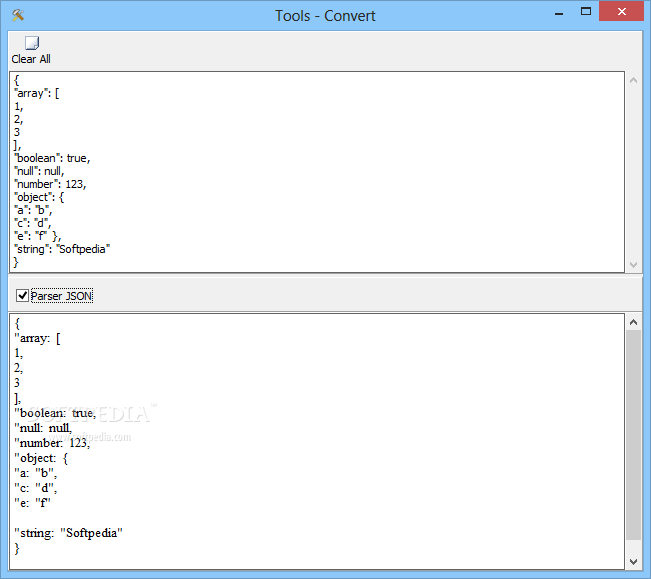Click the Clear All label

click(x=31, y=59)
